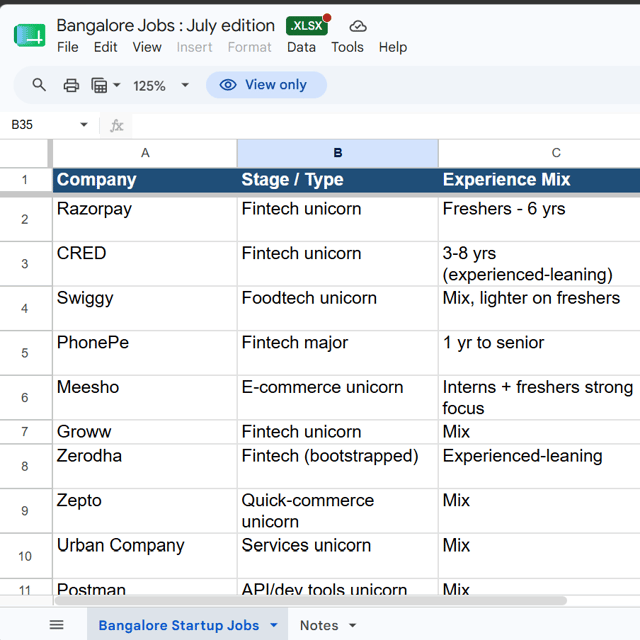Select column B header
Screen dimensions: 640x640
(338, 153)
